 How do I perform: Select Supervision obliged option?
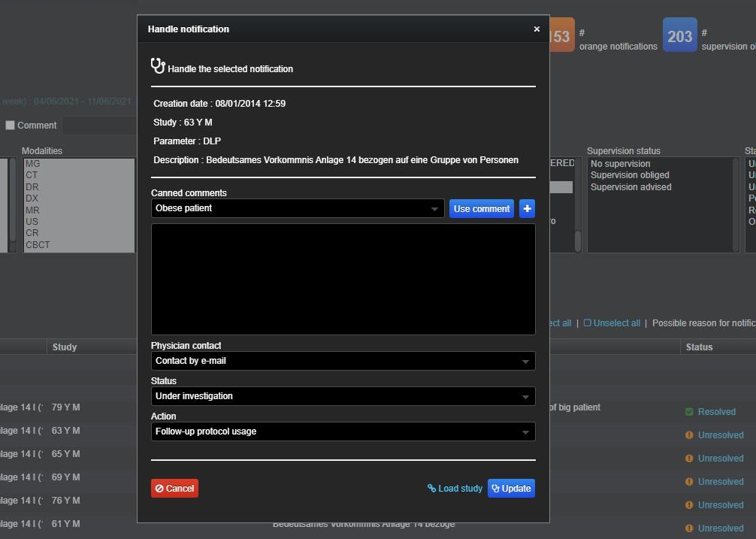630,175
